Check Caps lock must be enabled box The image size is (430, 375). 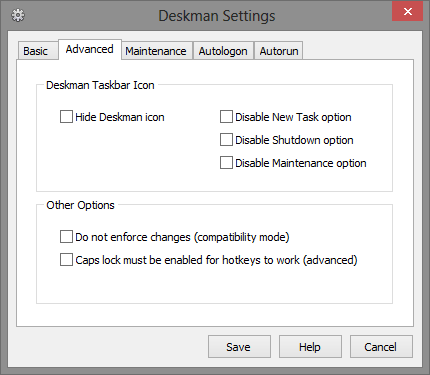click(66, 260)
